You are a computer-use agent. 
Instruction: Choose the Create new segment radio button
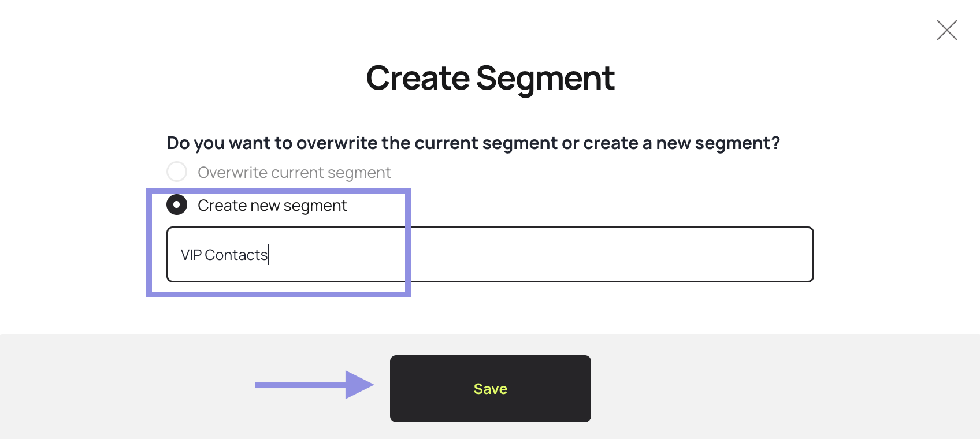(177, 204)
